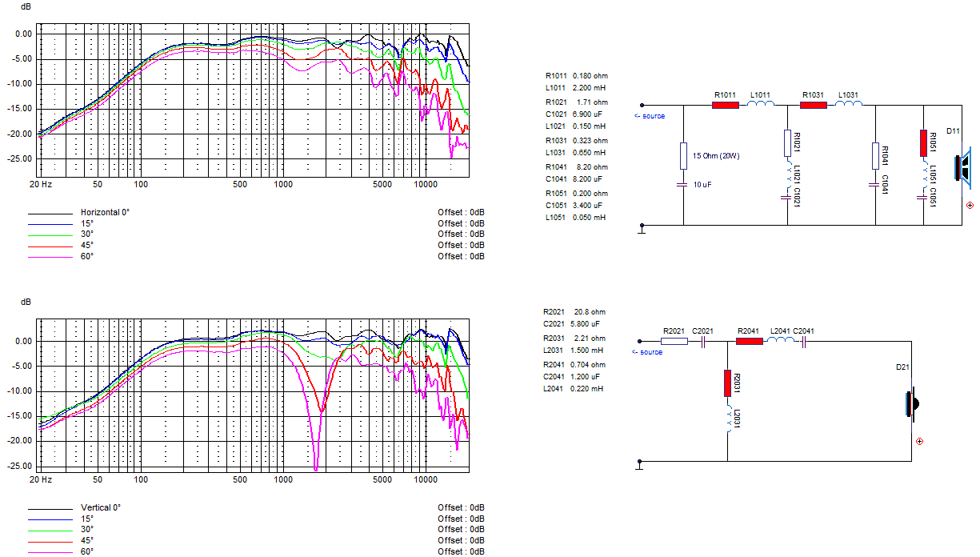
Task: Click the "R1041 8.20 ohm" parts list row
Action: 576,167
